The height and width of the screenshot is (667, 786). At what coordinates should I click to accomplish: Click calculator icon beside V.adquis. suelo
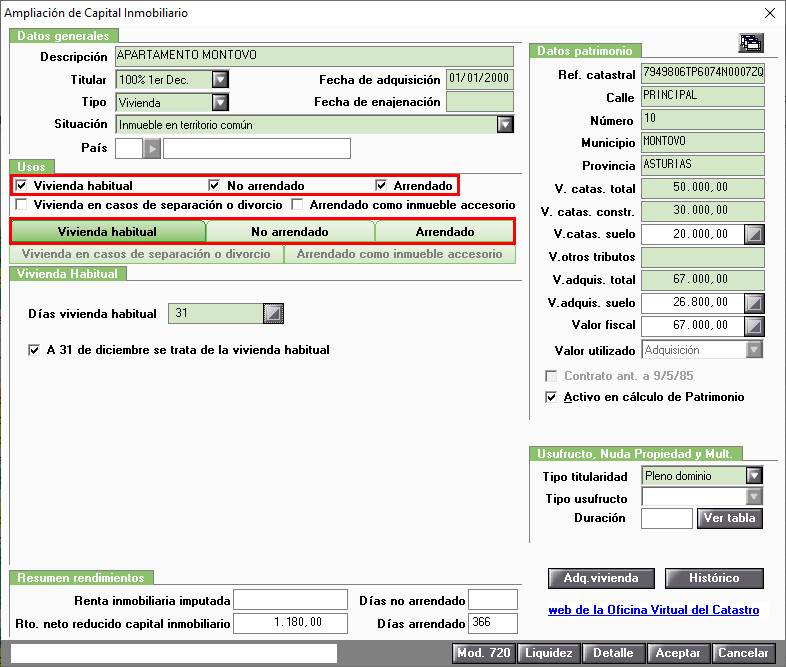pos(754,303)
